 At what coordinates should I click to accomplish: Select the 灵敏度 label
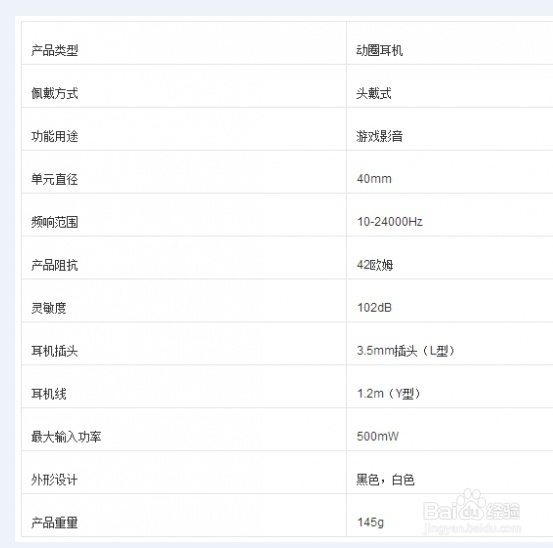coord(49,309)
